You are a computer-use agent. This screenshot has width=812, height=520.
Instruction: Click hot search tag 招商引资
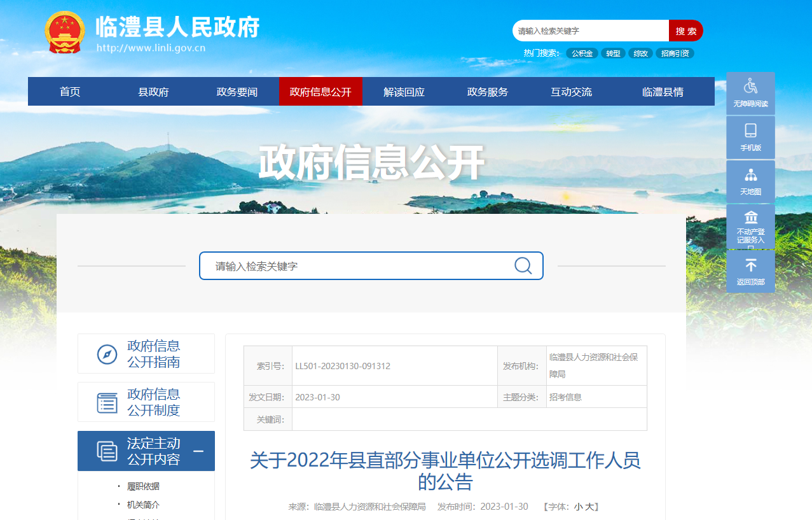[x=675, y=53]
